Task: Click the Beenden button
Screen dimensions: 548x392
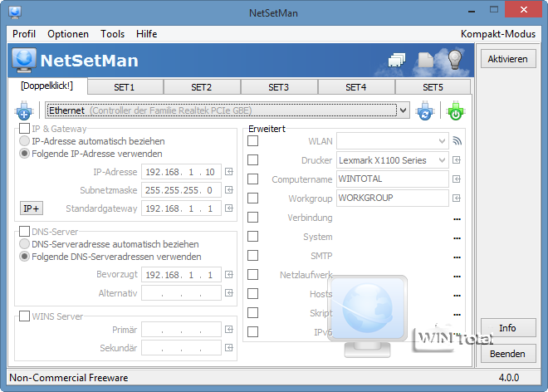Action: click(x=508, y=354)
